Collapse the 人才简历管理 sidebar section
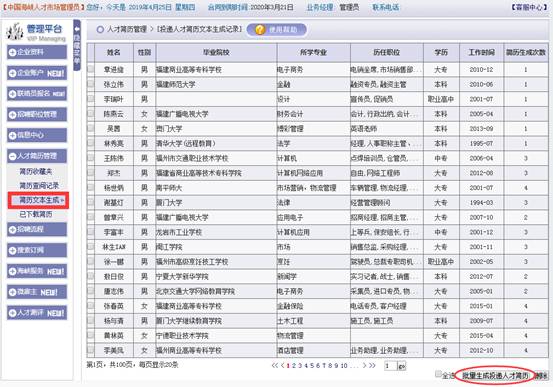 37,156
